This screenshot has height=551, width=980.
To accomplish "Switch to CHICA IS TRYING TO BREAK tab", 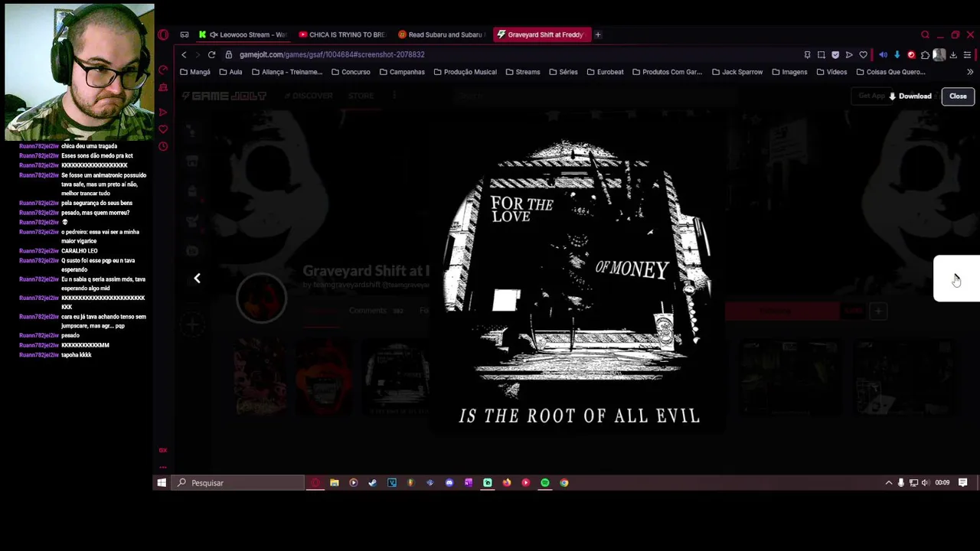I will 342,34.
